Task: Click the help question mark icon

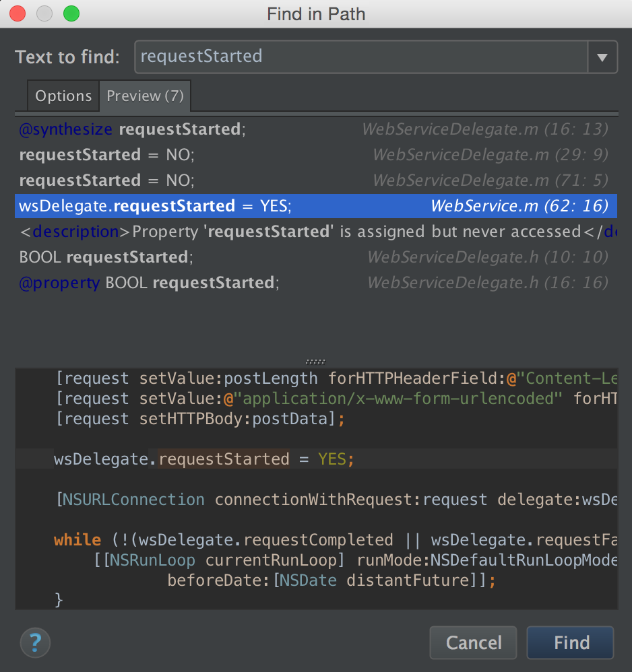Action: tap(35, 643)
